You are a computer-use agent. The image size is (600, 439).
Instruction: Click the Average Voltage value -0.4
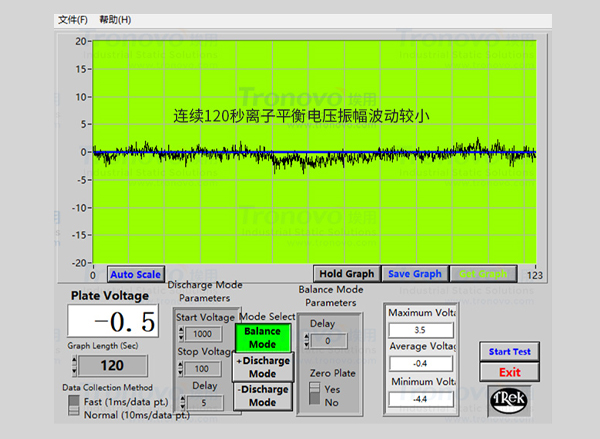421,364
